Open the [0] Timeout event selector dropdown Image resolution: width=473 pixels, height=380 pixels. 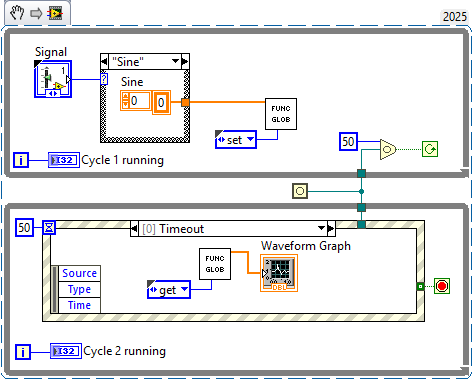pos(321,229)
